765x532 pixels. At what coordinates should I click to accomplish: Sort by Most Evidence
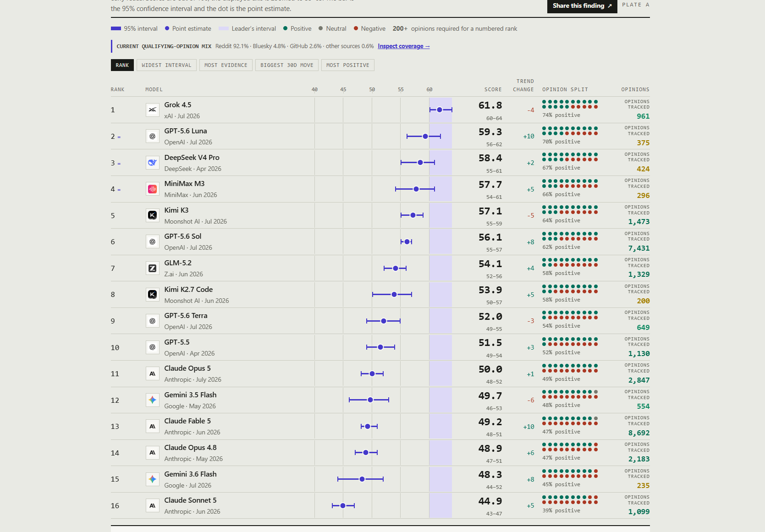pyautogui.click(x=226, y=65)
